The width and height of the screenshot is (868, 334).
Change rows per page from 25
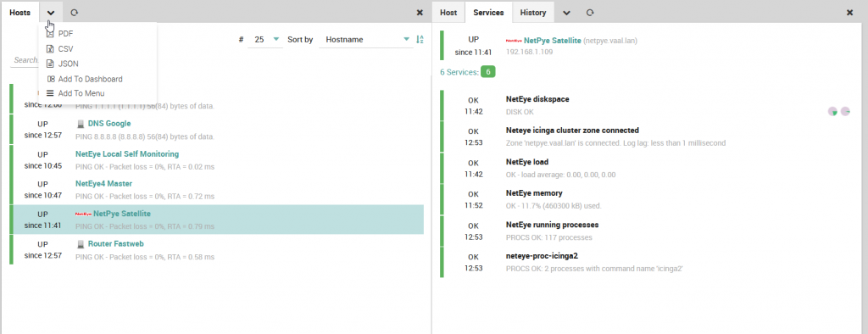pyautogui.click(x=265, y=40)
